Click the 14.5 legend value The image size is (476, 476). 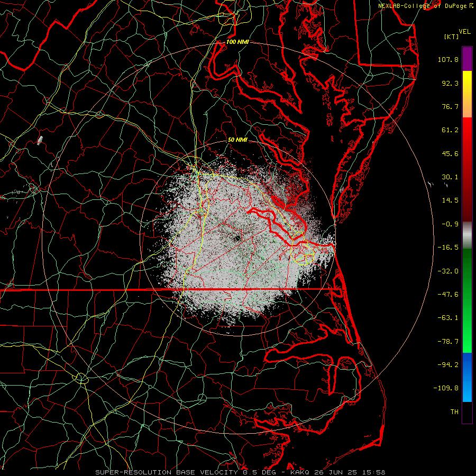pyautogui.click(x=450, y=200)
